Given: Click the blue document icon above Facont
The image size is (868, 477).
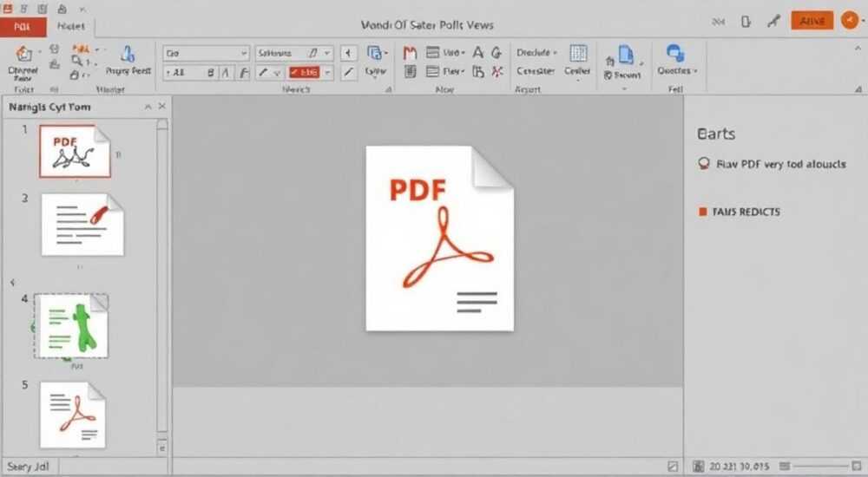Looking at the screenshot, I should tap(626, 55).
